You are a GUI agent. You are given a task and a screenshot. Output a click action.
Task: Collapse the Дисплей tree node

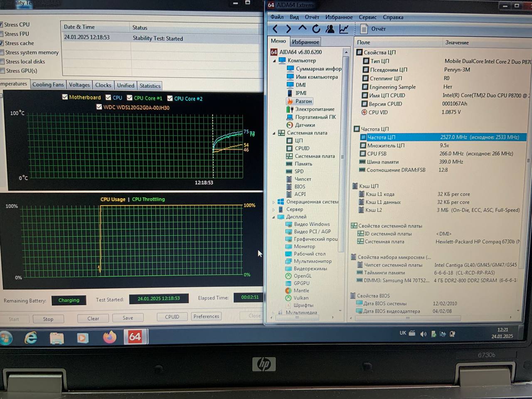[273, 217]
